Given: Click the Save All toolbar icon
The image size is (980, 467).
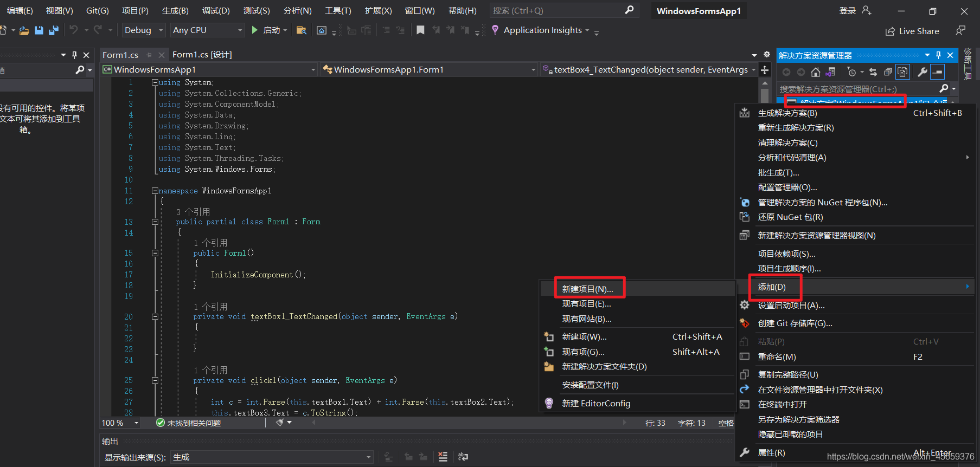Looking at the screenshot, I should 54,30.
